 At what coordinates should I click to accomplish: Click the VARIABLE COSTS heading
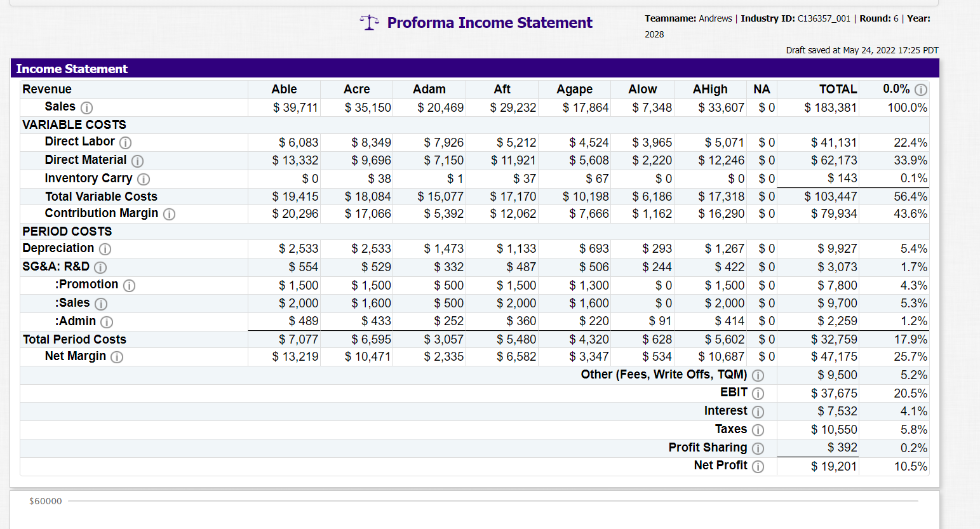(74, 124)
